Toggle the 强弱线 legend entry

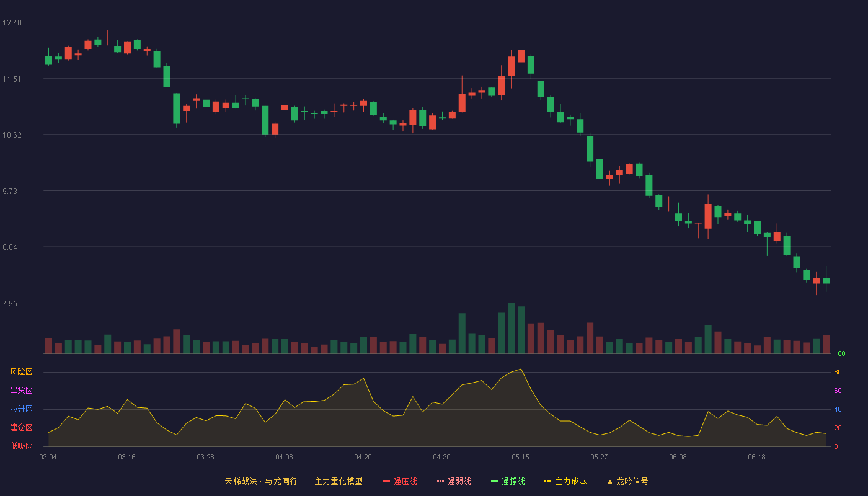pyautogui.click(x=454, y=481)
